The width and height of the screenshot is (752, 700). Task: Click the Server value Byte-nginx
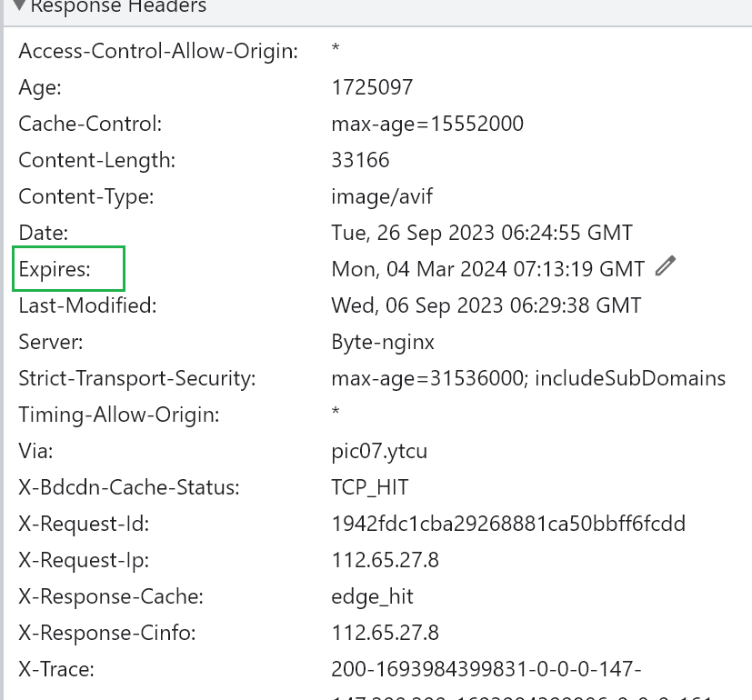tap(383, 342)
